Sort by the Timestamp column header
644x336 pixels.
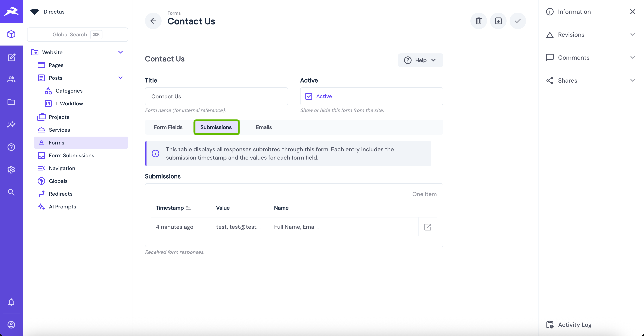pos(170,208)
